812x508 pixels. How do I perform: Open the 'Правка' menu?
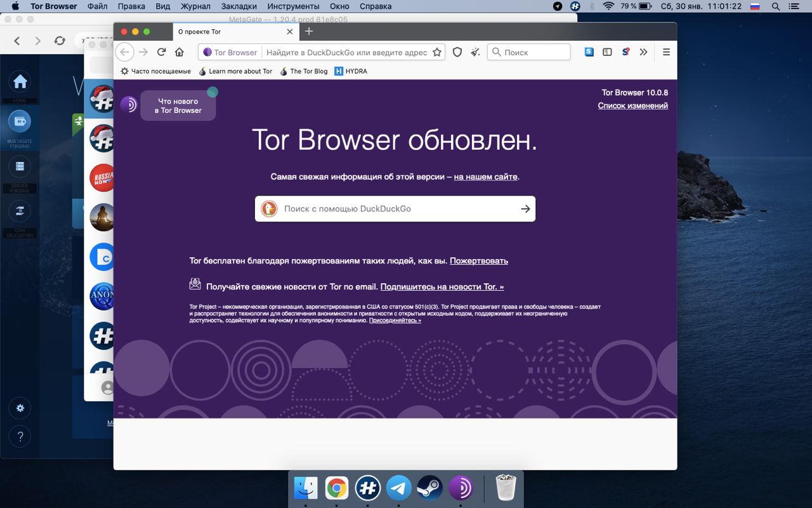131,6
